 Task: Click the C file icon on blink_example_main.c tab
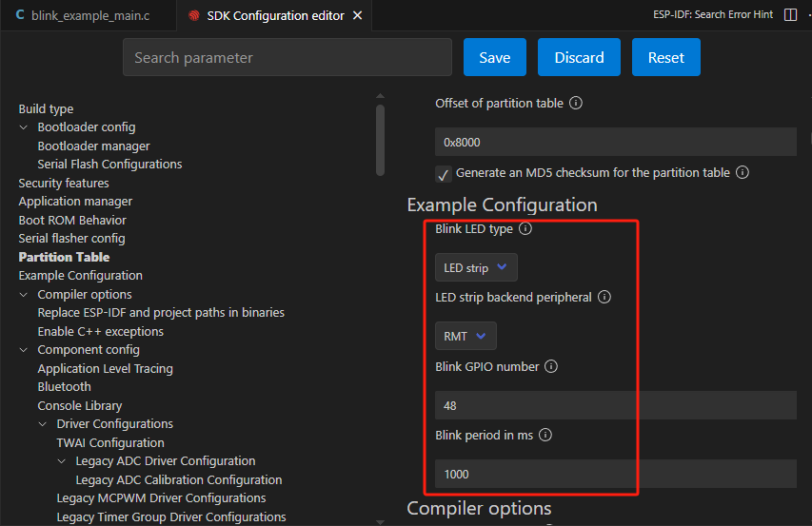20,15
